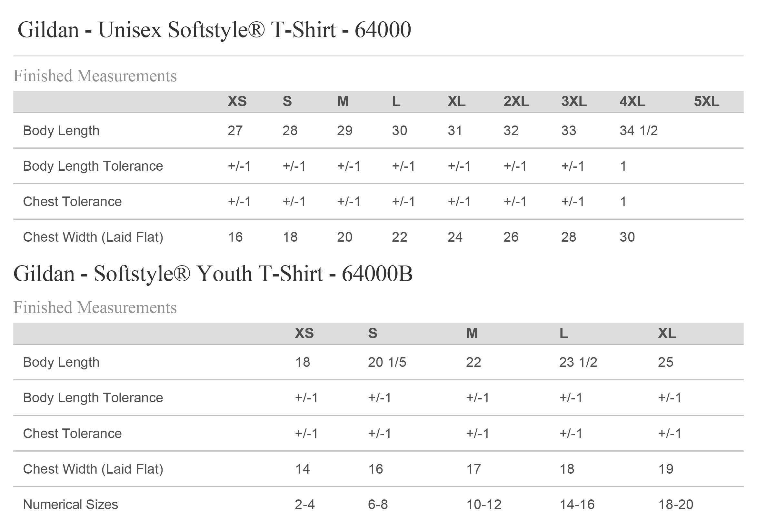Screen dimensions: 757x532
Task: Click the Gildan Unisex Softstyle T-Shirt 64000 title
Action: pos(214,30)
